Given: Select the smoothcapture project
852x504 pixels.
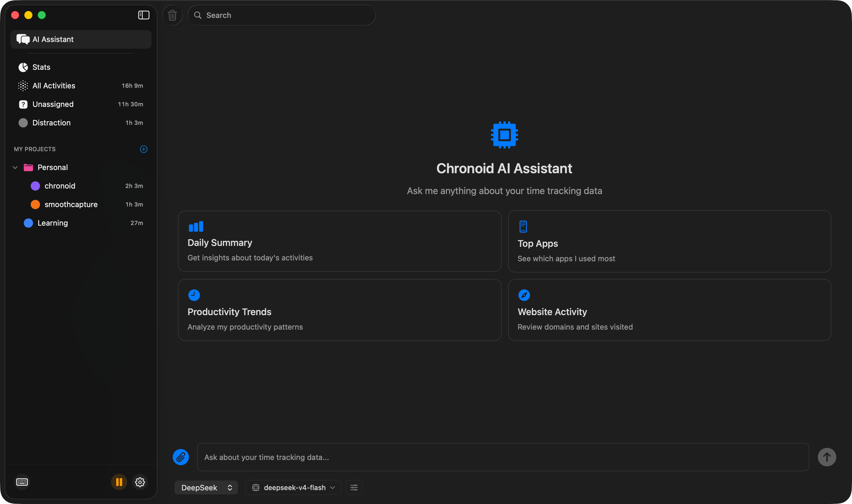Looking at the screenshot, I should tap(81, 204).
